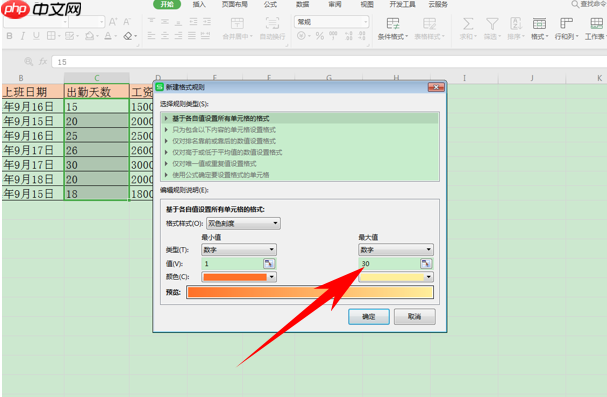Viewport: 607px width, 397px height.
Task: Click the minimum value range picker icon
Action: (269, 264)
